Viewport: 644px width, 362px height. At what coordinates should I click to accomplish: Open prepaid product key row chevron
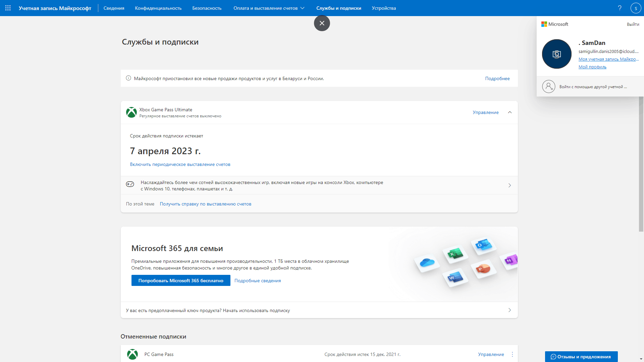tap(509, 310)
